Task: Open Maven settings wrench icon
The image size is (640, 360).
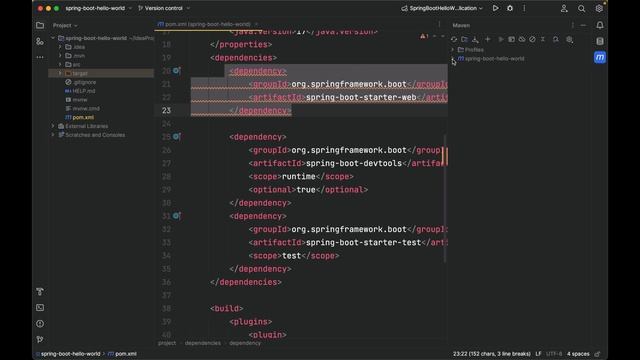Action: 569,39
